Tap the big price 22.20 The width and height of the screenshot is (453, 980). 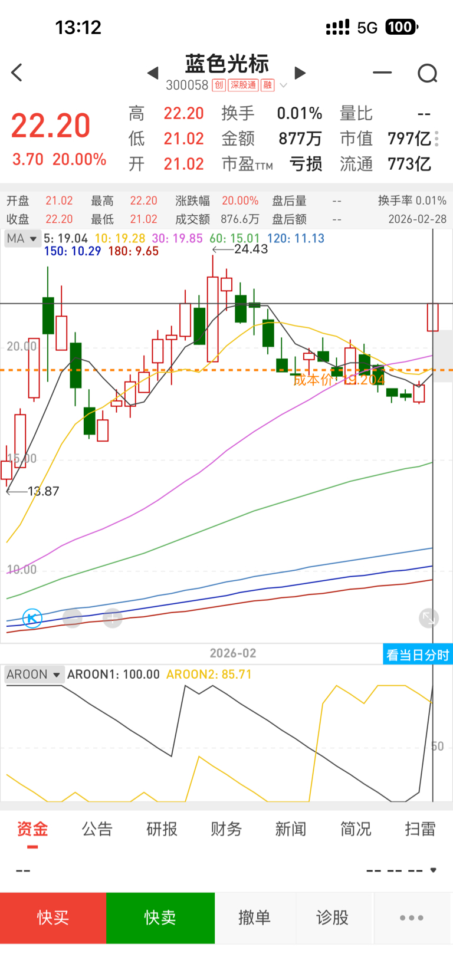point(51,126)
